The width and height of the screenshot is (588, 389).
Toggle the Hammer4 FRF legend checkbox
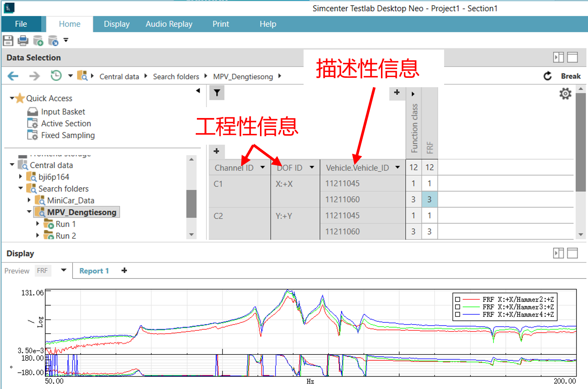458,315
